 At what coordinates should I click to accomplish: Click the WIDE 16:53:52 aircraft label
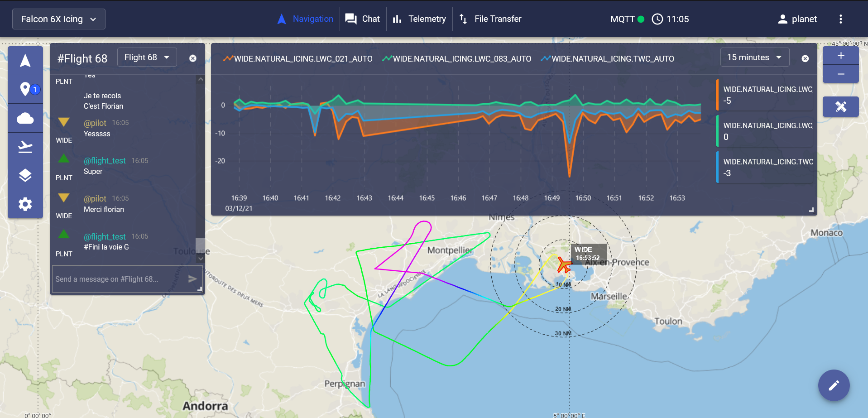[588, 253]
